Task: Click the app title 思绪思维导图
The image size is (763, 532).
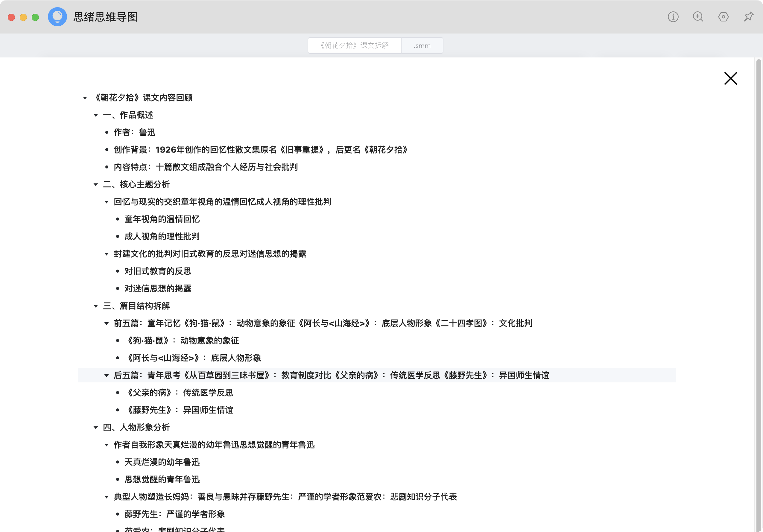Action: [105, 17]
